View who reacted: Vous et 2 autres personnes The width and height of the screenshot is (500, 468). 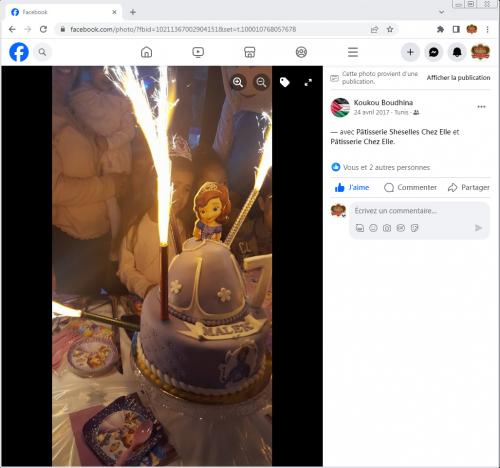click(386, 167)
